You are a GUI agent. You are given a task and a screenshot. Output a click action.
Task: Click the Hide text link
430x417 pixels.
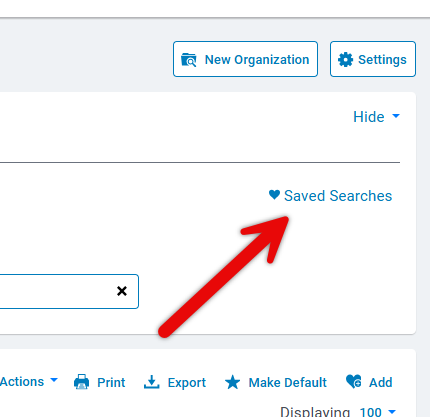[369, 117]
